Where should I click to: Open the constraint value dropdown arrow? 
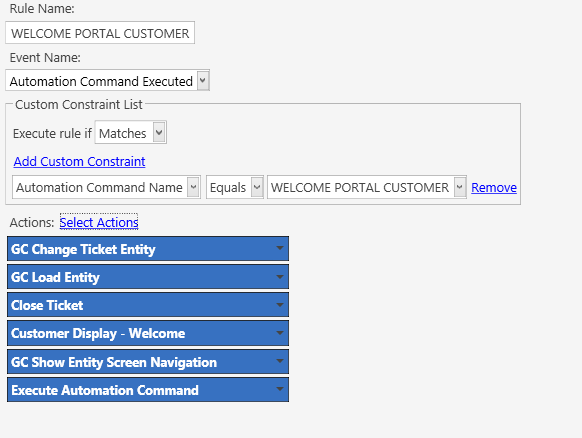pyautogui.click(x=460, y=187)
